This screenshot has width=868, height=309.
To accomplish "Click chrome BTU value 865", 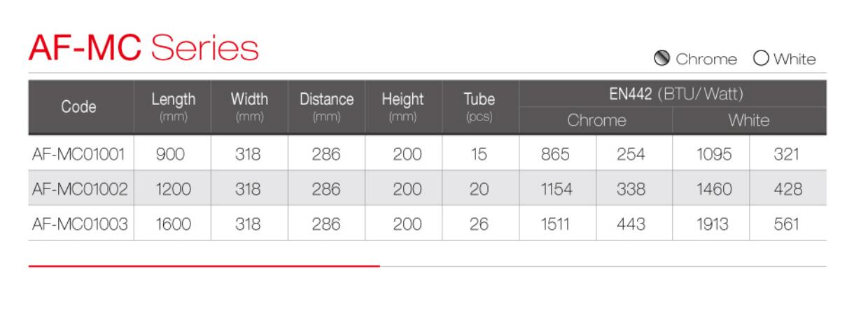I will (557, 153).
